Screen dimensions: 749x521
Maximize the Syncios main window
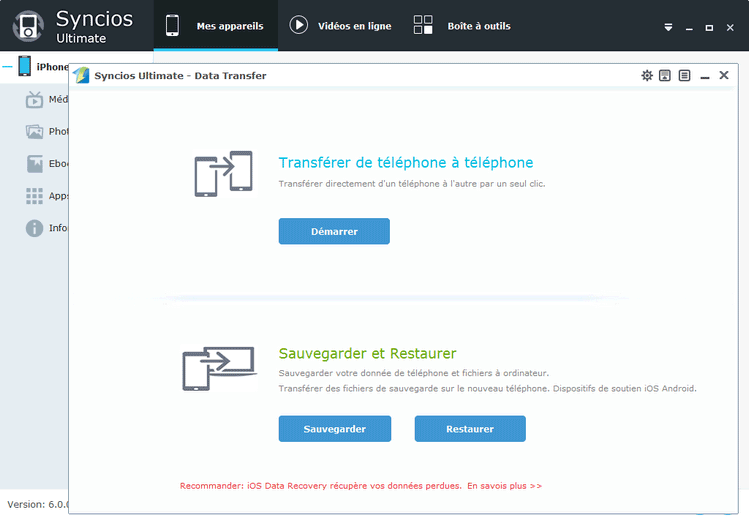point(709,28)
